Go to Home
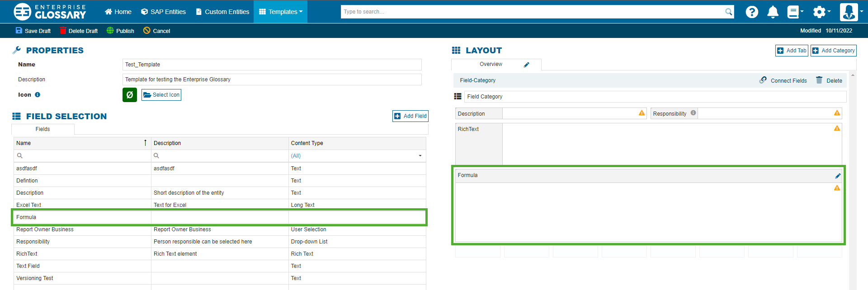The width and height of the screenshot is (868, 290). tap(118, 12)
